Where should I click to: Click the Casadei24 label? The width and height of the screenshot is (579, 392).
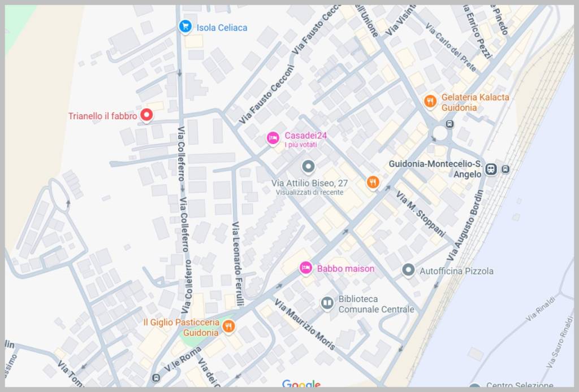tap(306, 136)
